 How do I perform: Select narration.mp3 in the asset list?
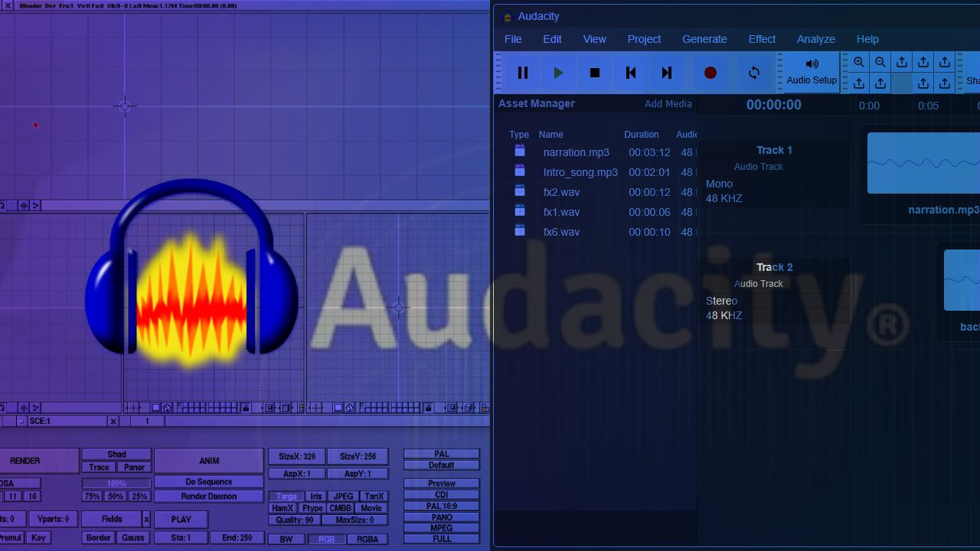(x=577, y=152)
